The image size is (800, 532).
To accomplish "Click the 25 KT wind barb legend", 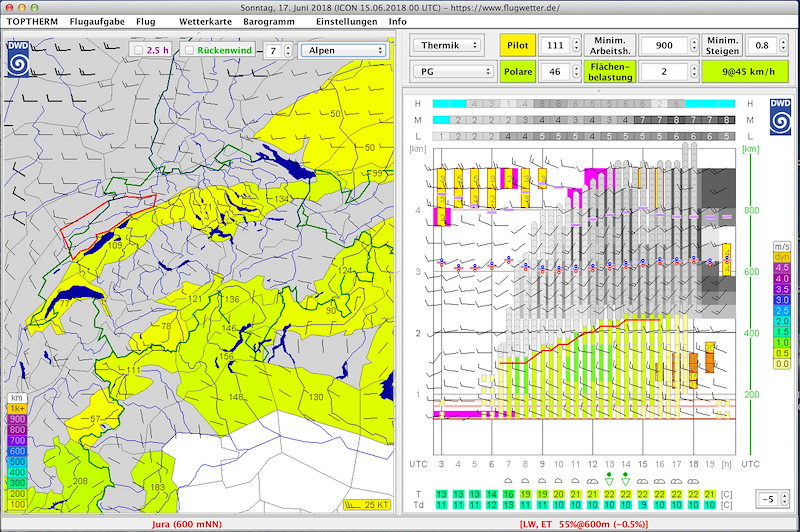I will pos(367,505).
